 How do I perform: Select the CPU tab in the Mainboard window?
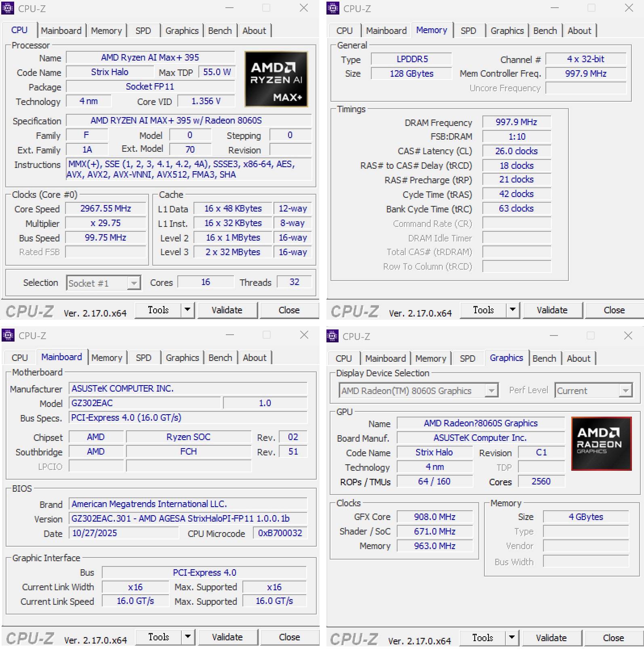tap(20, 358)
